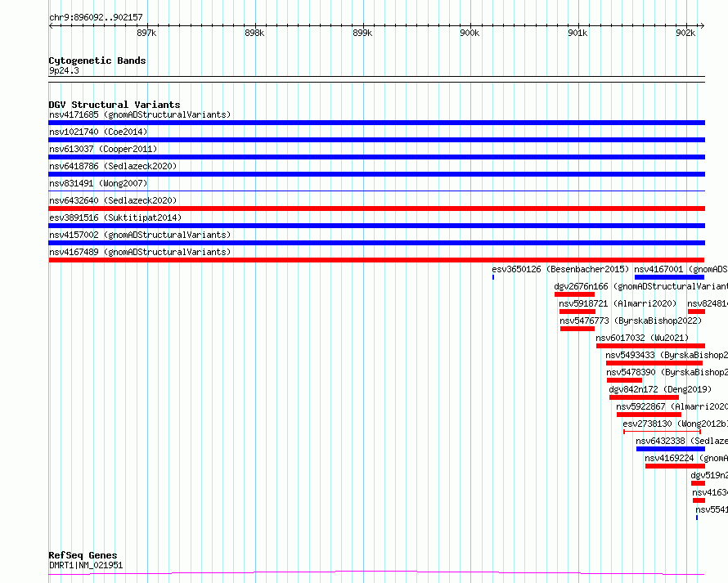Click the dgv842n172 (Deng2019) red bar
This screenshot has width=728, height=583.
(644, 397)
